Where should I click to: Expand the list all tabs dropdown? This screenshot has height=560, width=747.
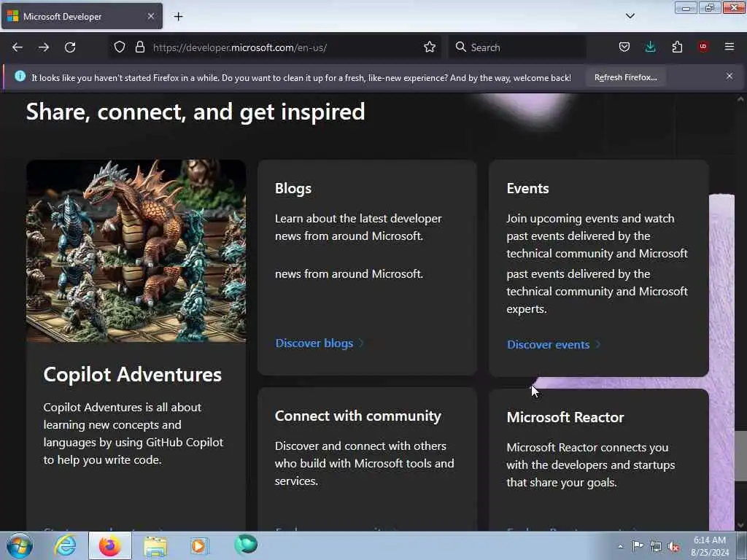[630, 16]
